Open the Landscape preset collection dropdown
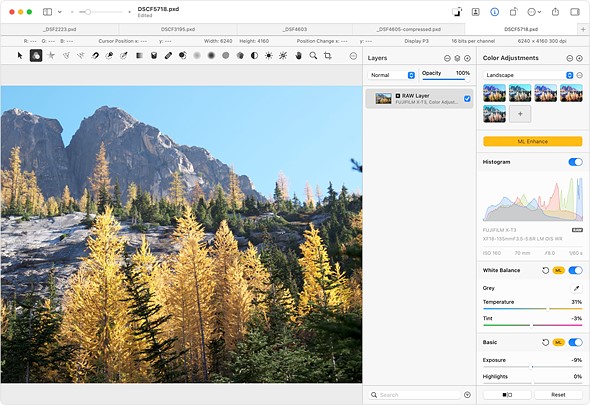Screen dimensions: 590x405 pyautogui.click(x=528, y=75)
